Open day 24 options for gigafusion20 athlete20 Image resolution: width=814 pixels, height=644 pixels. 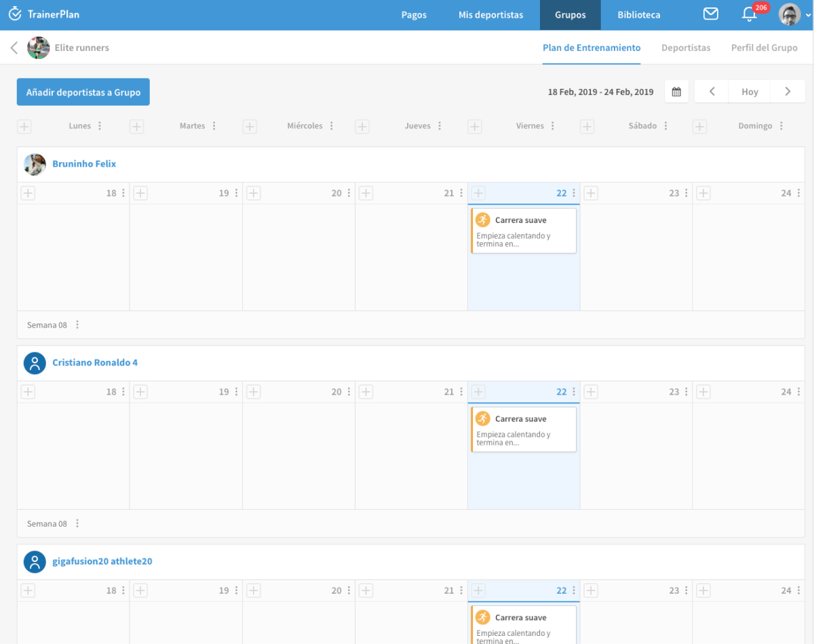click(x=798, y=590)
